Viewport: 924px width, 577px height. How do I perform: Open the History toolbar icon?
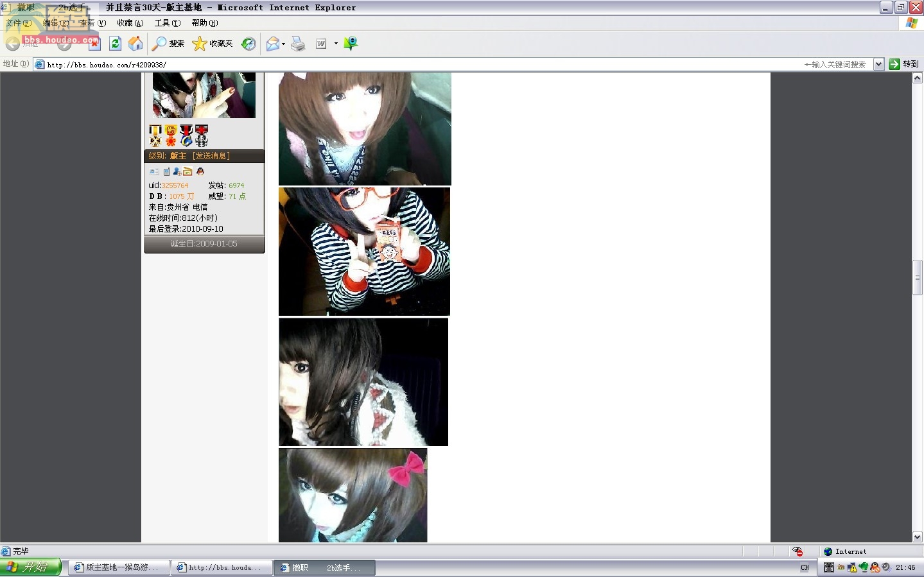point(248,44)
